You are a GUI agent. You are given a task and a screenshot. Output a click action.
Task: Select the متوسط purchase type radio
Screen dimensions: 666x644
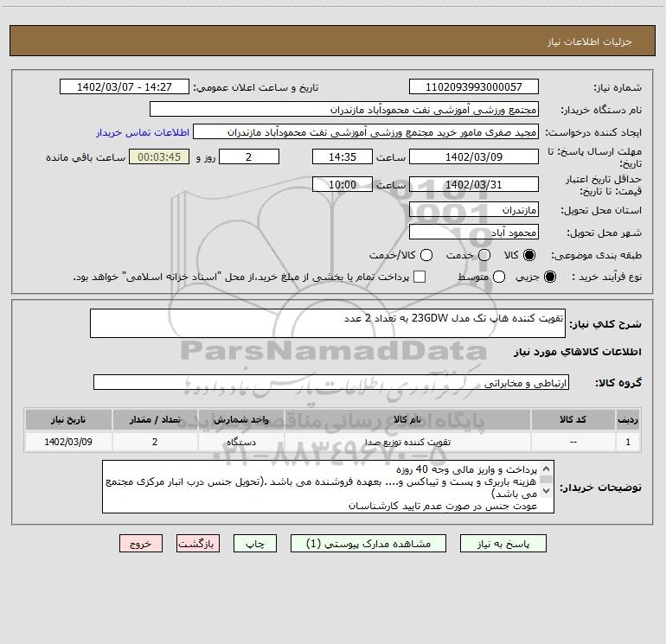499,277
